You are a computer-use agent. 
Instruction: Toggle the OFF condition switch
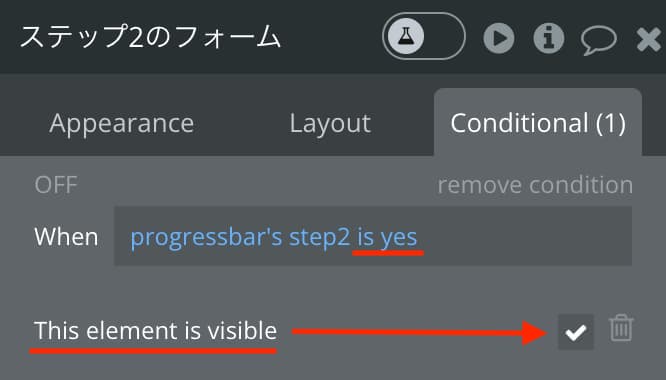(56, 185)
